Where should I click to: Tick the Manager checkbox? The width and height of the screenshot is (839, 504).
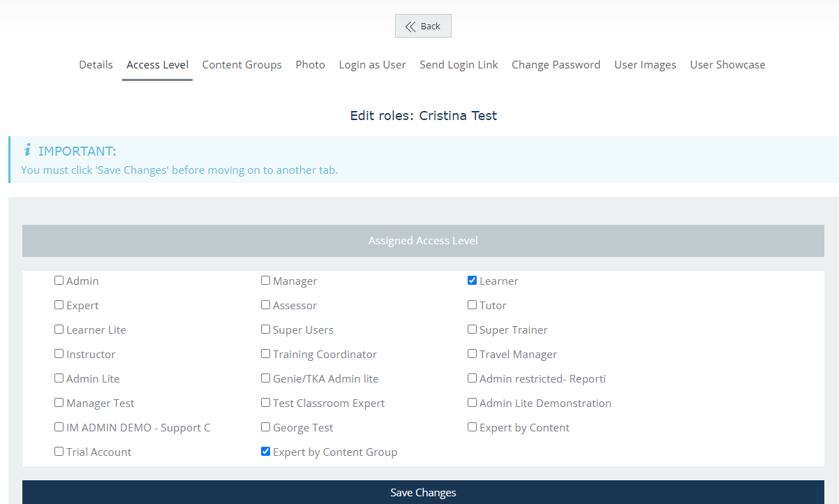click(x=266, y=281)
